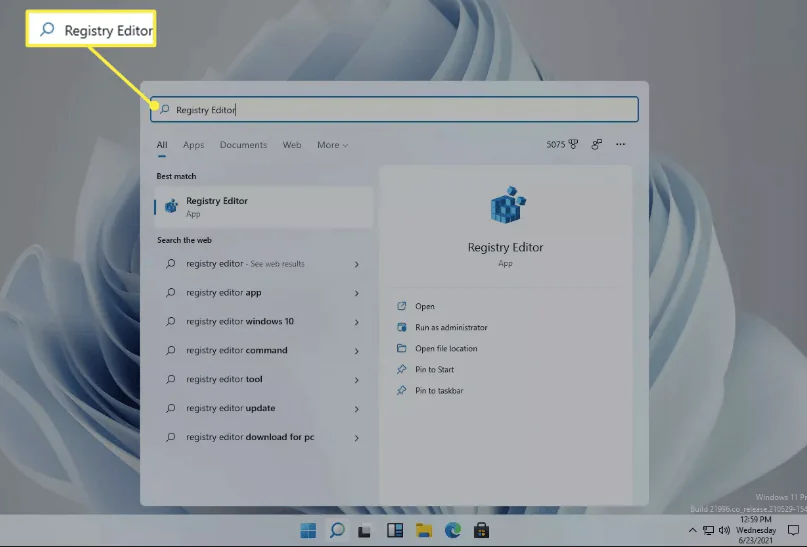Click the Registry Editor icon in best match
Screen dimensions: 807x547
(171, 206)
